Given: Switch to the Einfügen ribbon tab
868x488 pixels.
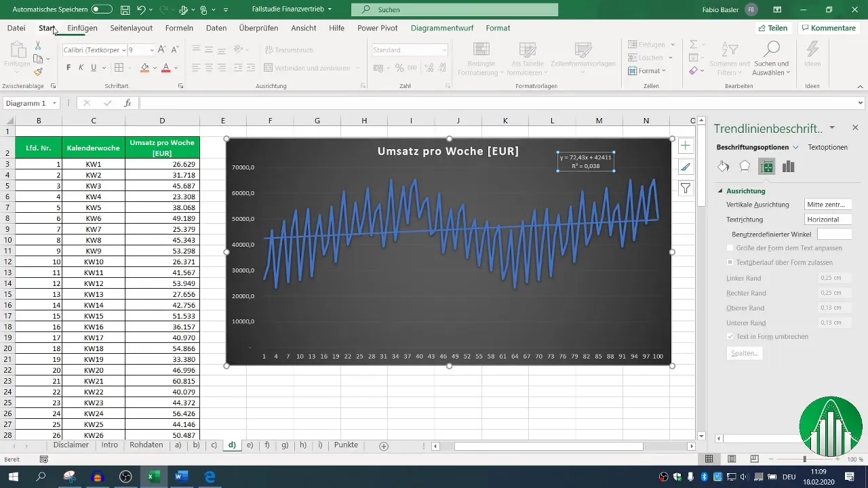Looking at the screenshot, I should [82, 28].
